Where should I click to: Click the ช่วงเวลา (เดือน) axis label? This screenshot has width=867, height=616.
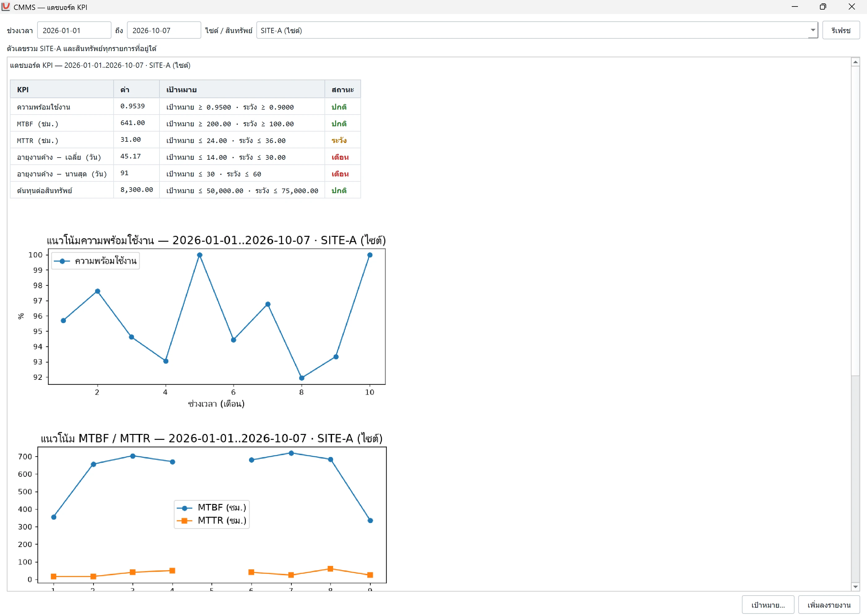(x=216, y=404)
